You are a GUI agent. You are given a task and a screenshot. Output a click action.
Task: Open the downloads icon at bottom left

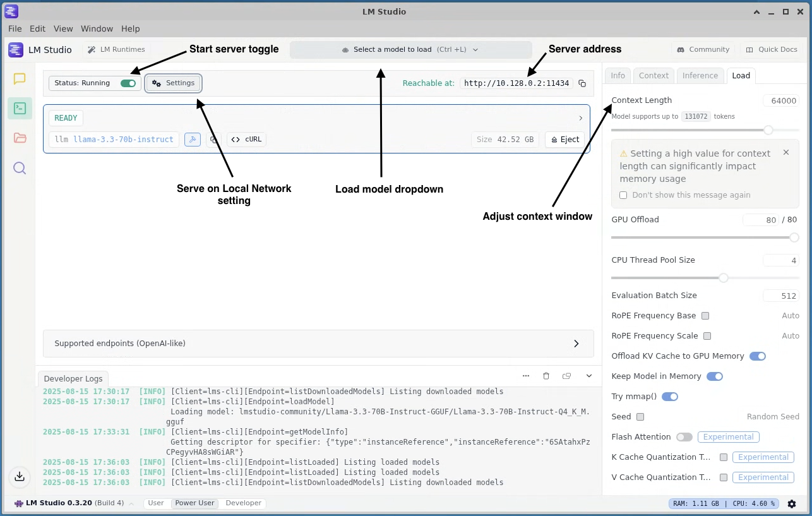coord(19,477)
